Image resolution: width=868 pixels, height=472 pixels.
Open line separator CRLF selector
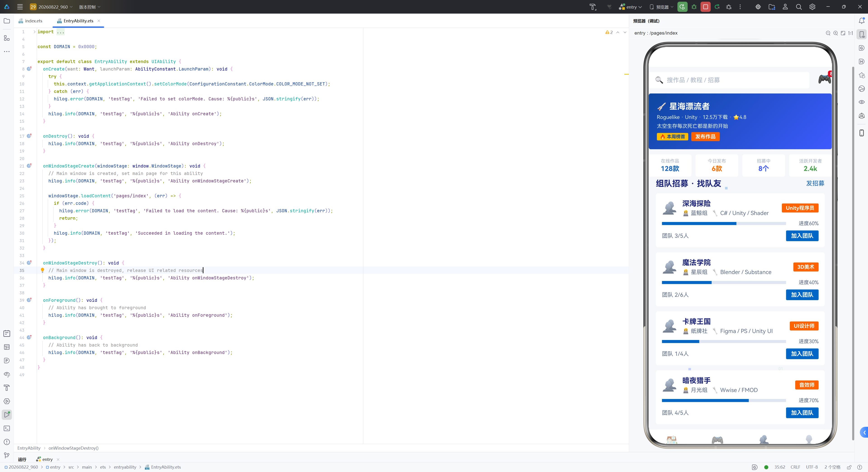click(x=795, y=467)
